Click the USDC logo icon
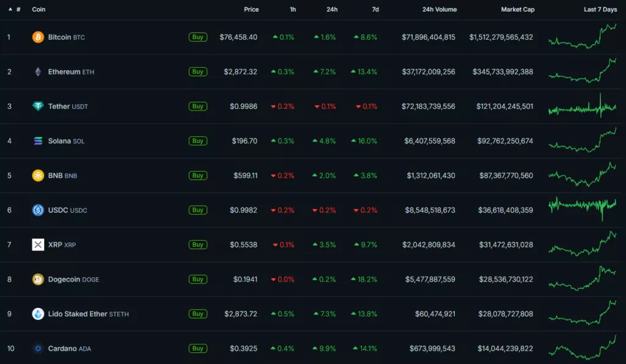Screen dimensions: 626x364 coord(38,210)
